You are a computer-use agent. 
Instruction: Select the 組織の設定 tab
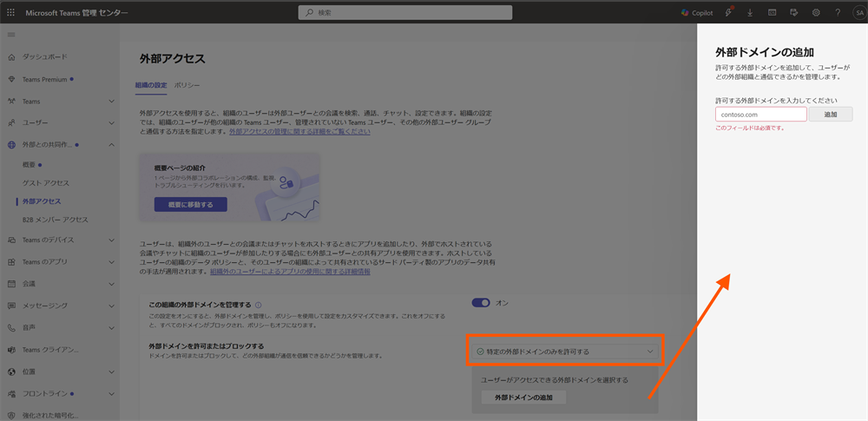(x=150, y=86)
